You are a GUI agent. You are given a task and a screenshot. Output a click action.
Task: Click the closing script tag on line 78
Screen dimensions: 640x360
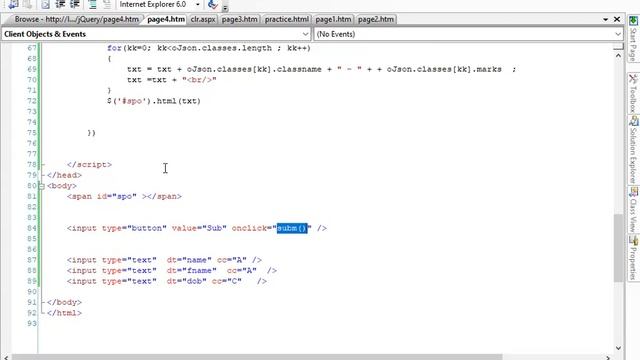(x=89, y=164)
